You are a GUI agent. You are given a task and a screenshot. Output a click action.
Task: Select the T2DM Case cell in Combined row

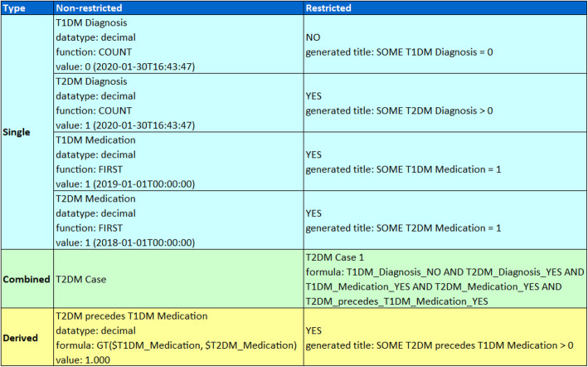(83, 279)
